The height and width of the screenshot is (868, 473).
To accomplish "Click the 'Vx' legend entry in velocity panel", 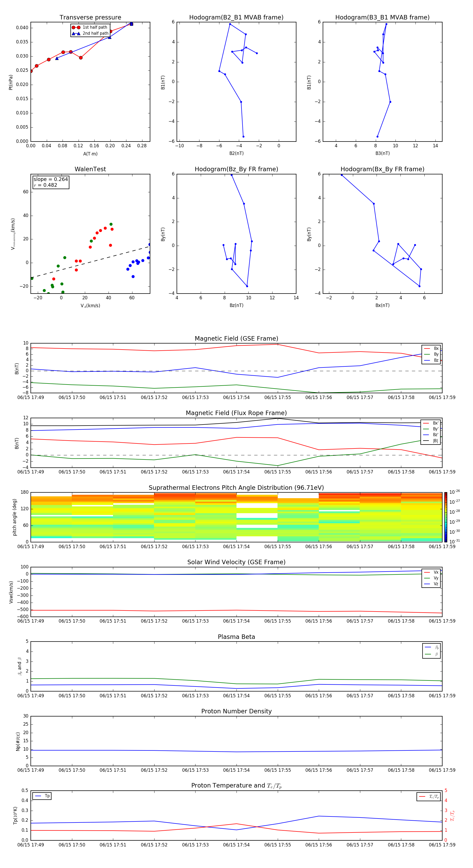I will (x=431, y=572).
